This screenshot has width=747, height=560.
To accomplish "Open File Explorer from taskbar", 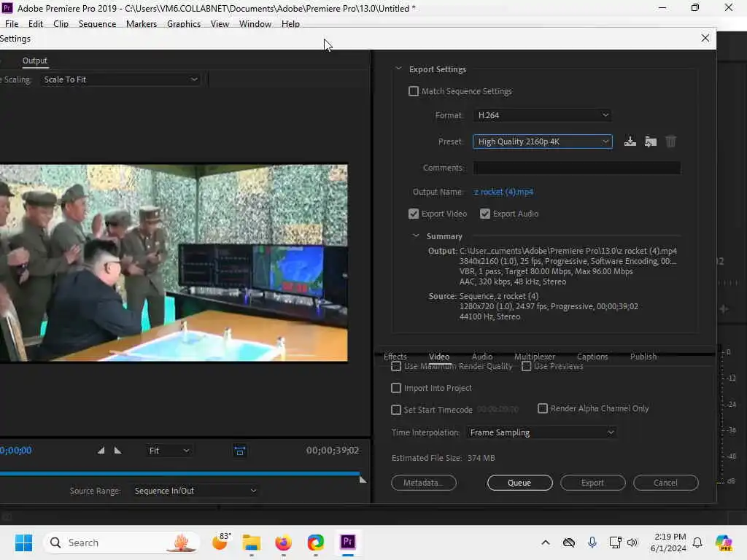I will pos(251,542).
